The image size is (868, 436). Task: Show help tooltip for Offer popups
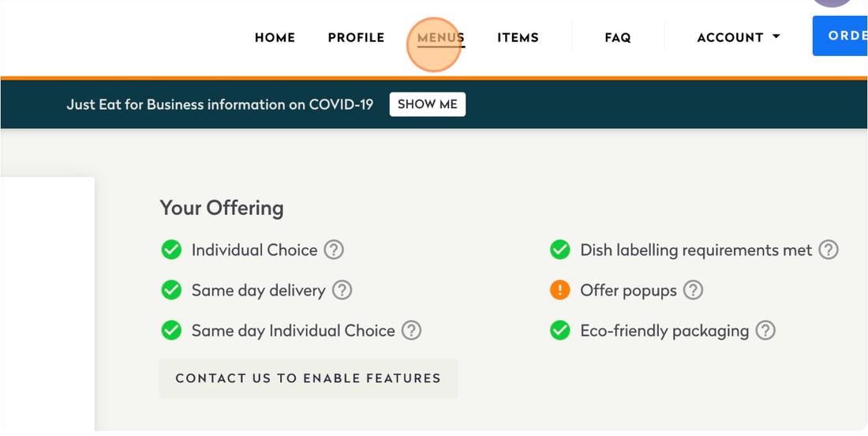pos(693,291)
